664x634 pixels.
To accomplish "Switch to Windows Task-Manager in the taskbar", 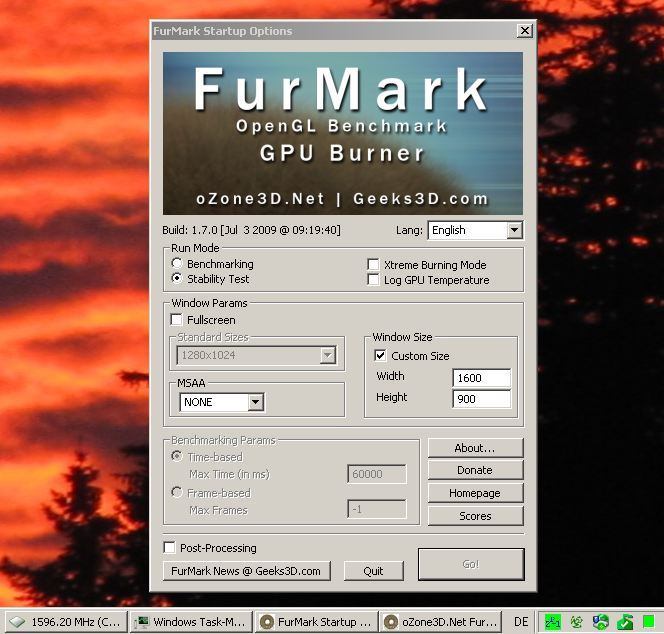I will (191, 622).
